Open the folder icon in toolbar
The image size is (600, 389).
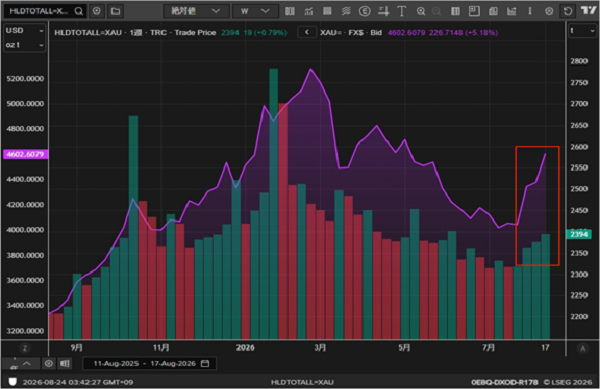tap(115, 11)
